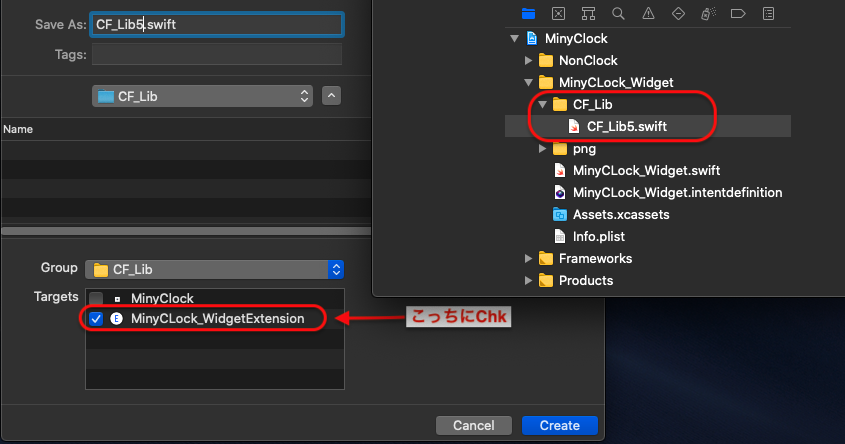Click the png folder icon
The width and height of the screenshot is (845, 444).
click(560, 149)
